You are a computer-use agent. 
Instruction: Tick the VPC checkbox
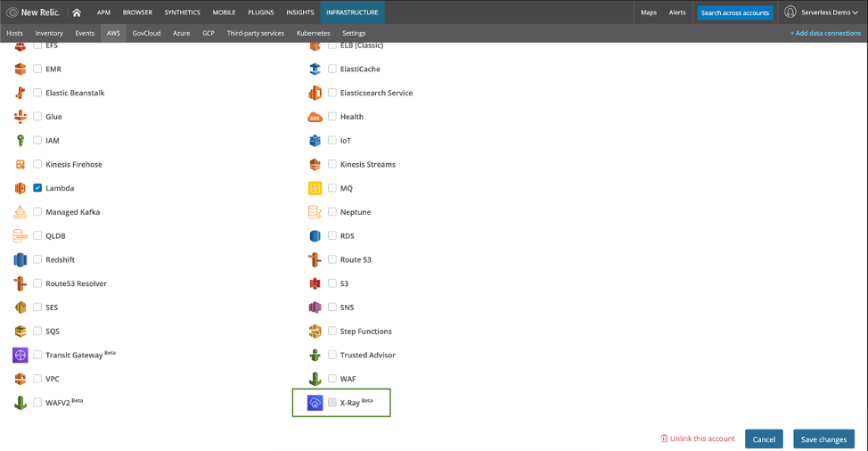(37, 379)
